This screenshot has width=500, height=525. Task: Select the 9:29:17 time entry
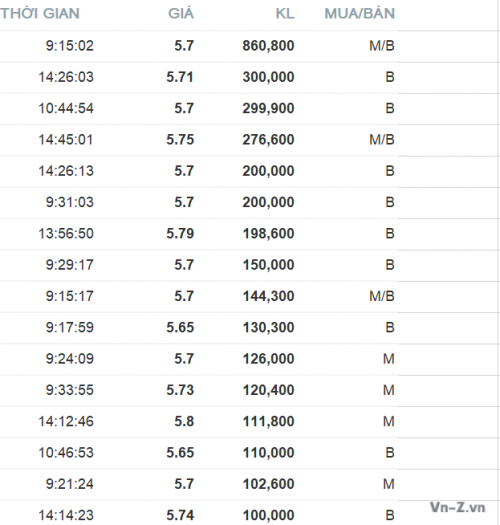(x=70, y=265)
